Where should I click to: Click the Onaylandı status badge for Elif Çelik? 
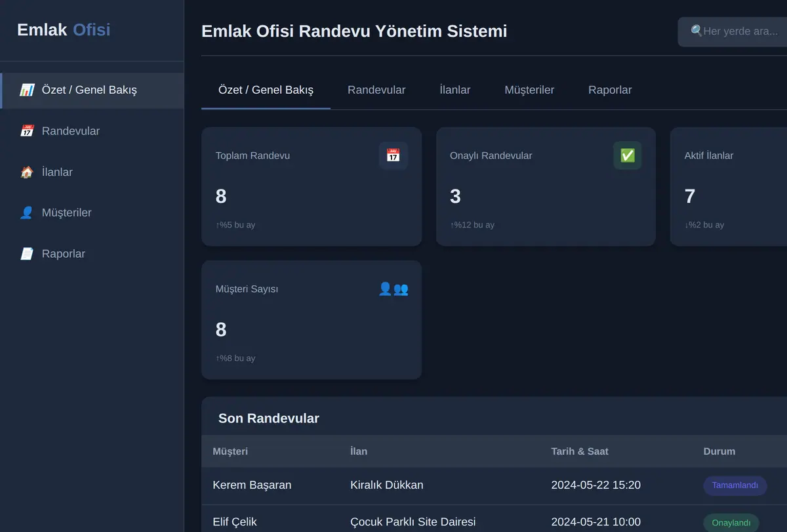coord(731,523)
